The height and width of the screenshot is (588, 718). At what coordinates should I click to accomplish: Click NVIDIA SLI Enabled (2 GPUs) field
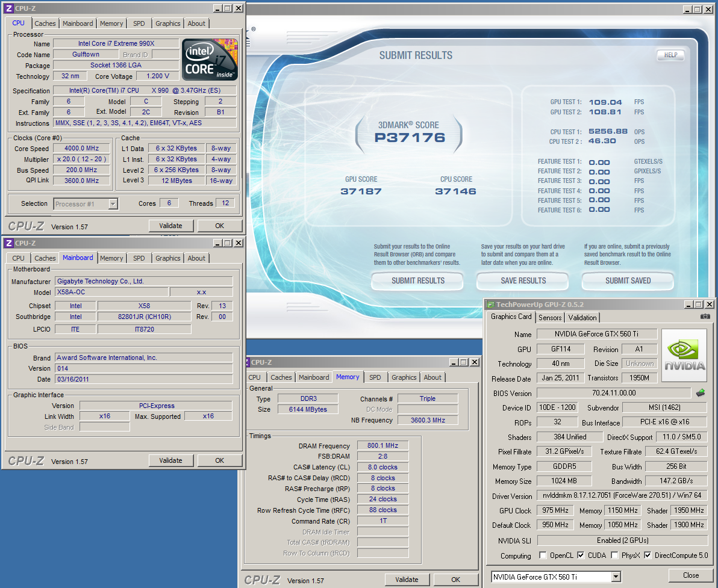click(622, 540)
